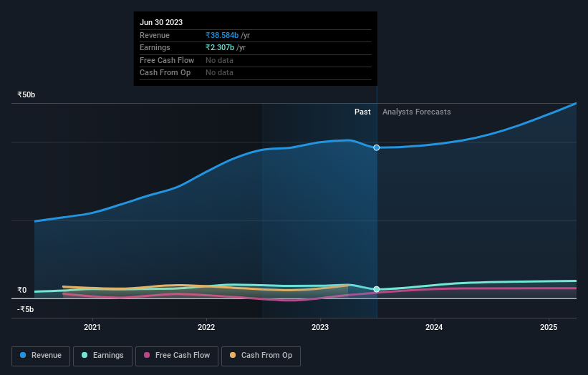Click the 2025 x-axis label
This screenshot has height=375, width=588.
(549, 327)
